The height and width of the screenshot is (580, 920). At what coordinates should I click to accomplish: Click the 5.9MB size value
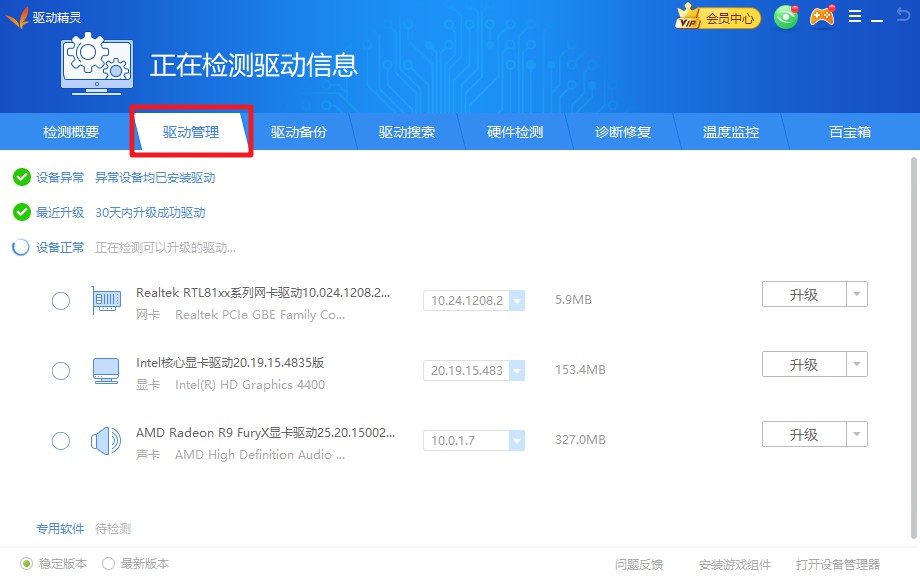(573, 300)
